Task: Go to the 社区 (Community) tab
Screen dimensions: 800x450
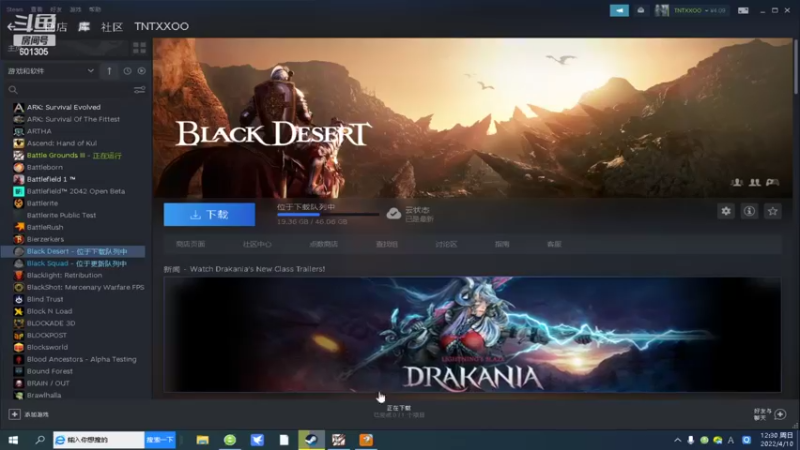Action: click(x=112, y=27)
